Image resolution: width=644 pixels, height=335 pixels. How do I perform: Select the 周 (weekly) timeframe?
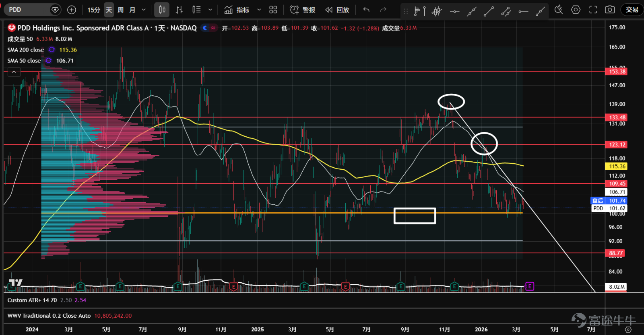(121, 10)
